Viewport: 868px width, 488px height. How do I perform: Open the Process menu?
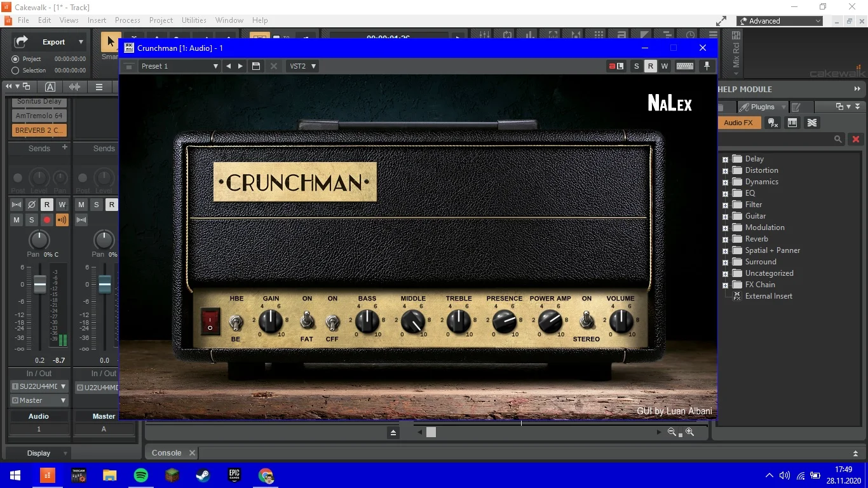pyautogui.click(x=127, y=20)
